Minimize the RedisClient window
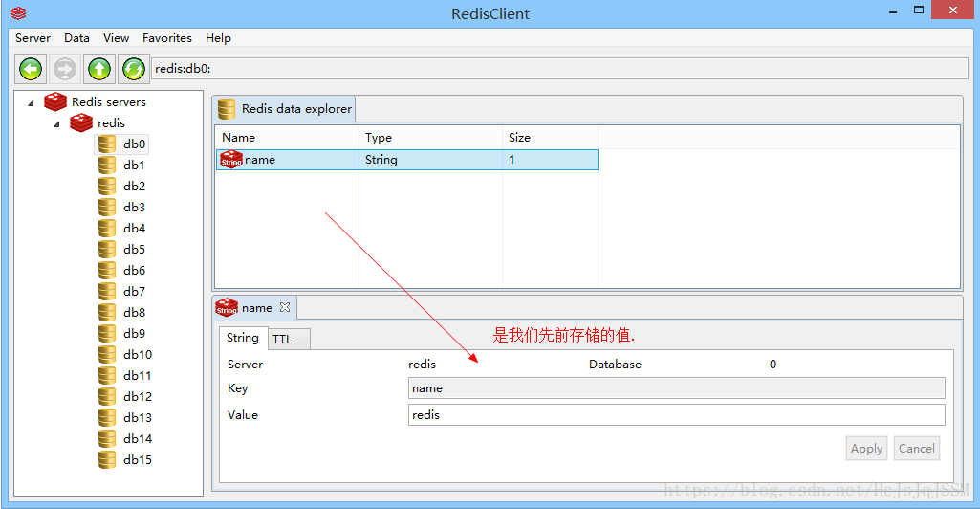The width and height of the screenshot is (980, 509). click(x=893, y=11)
